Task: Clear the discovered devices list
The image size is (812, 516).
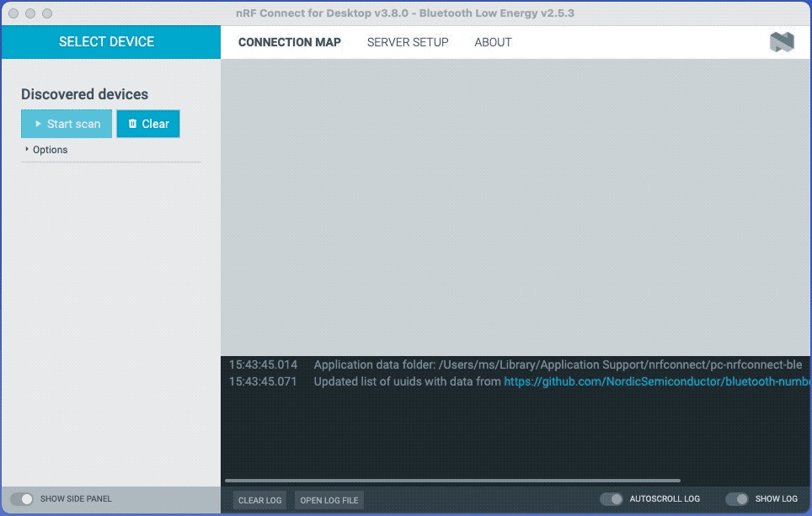Action: pyautogui.click(x=148, y=124)
